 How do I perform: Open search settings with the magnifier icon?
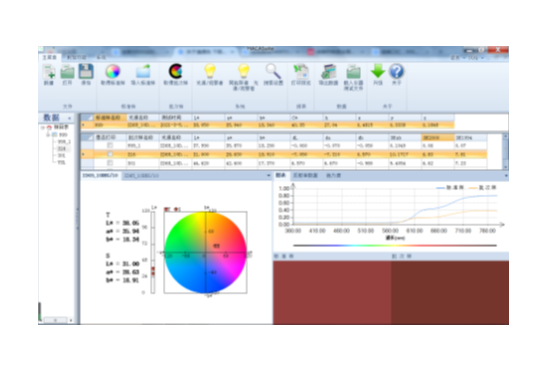(273, 75)
